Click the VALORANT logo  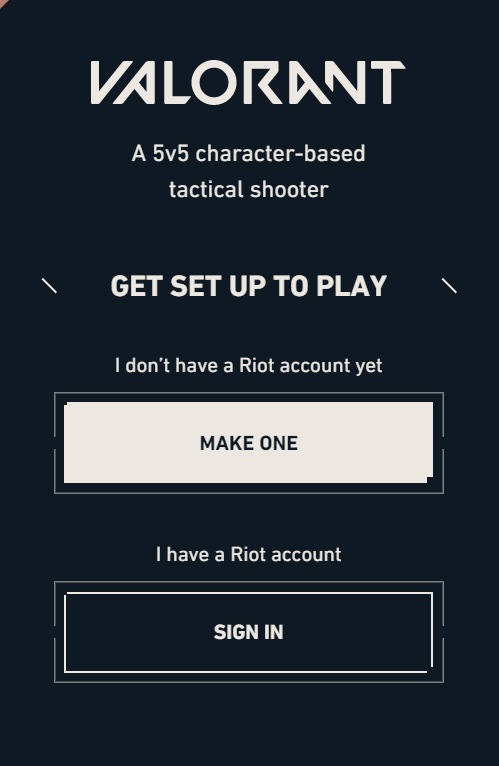(248, 82)
